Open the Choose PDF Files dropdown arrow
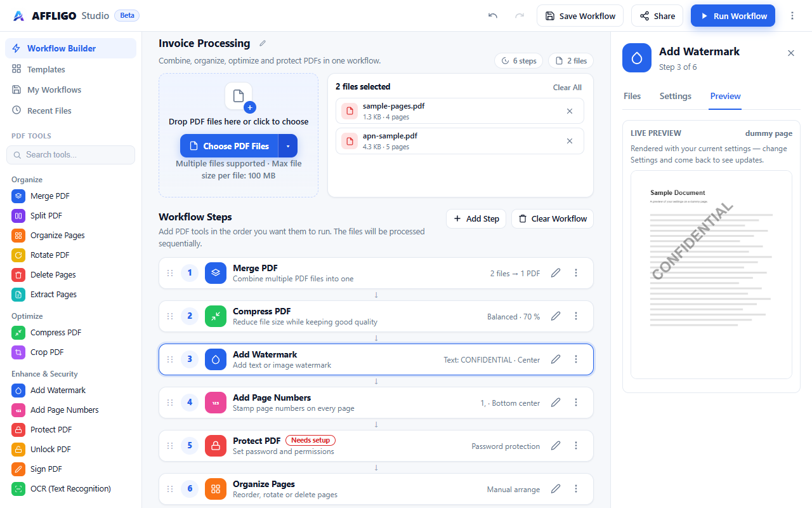Viewport: 812px width, 508px height. [288, 146]
